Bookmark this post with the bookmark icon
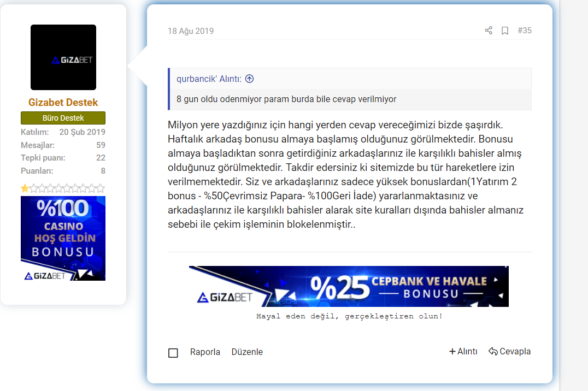The image size is (588, 391). 505,31
